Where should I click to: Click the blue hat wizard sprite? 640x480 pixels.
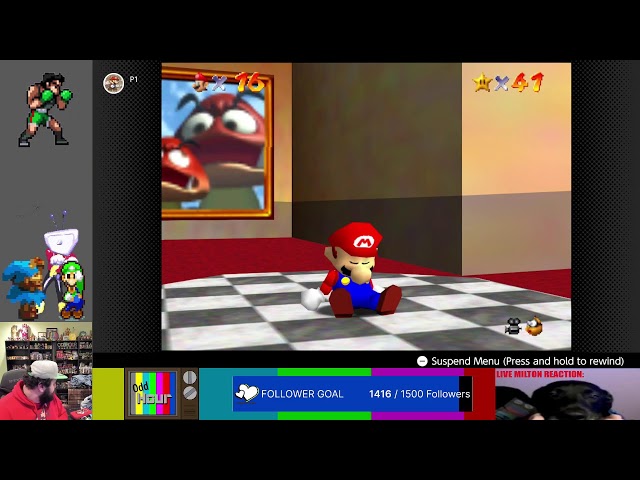[x=24, y=288]
